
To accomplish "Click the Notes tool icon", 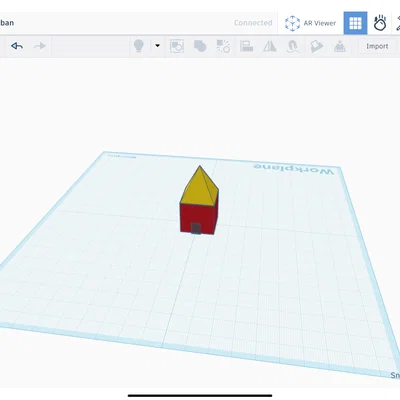I will pyautogui.click(x=316, y=46).
